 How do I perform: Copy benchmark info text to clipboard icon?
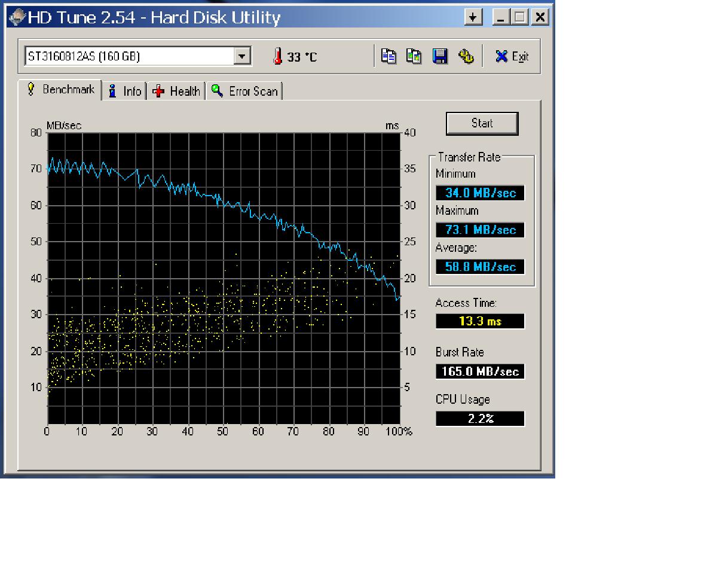tap(389, 56)
